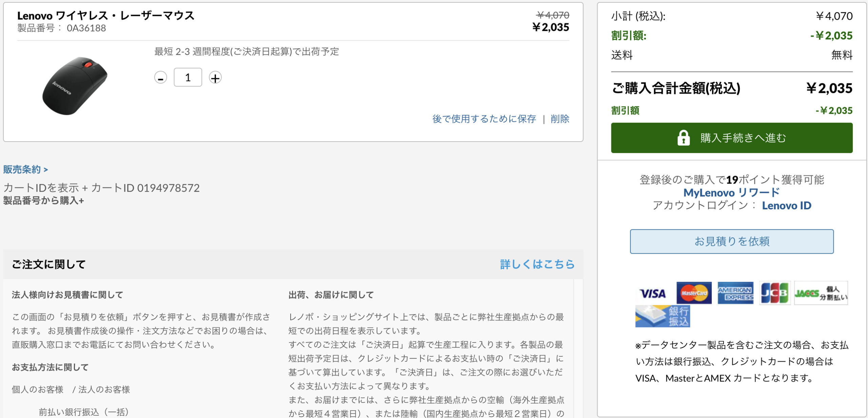This screenshot has width=868, height=418.
Task: Click the green 購入手続きへ進む button
Action: pos(732,138)
